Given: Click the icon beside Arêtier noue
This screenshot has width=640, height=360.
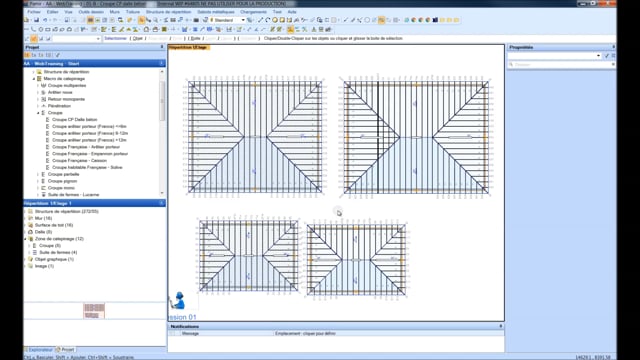Looking at the screenshot, I should 44,92.
